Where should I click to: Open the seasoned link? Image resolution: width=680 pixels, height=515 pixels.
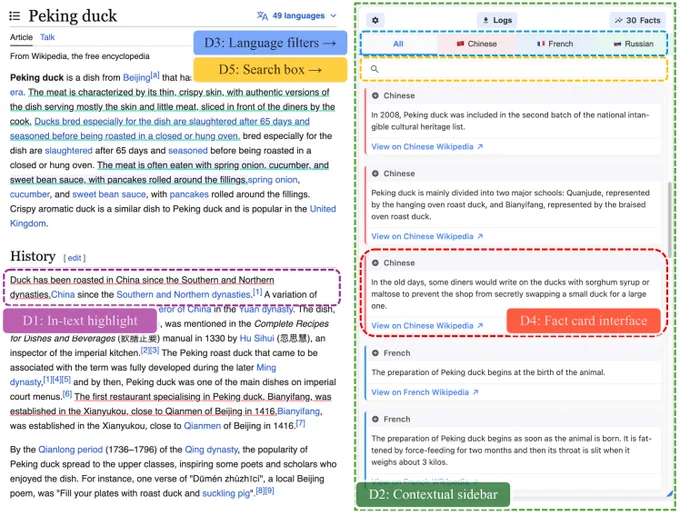[x=188, y=150]
